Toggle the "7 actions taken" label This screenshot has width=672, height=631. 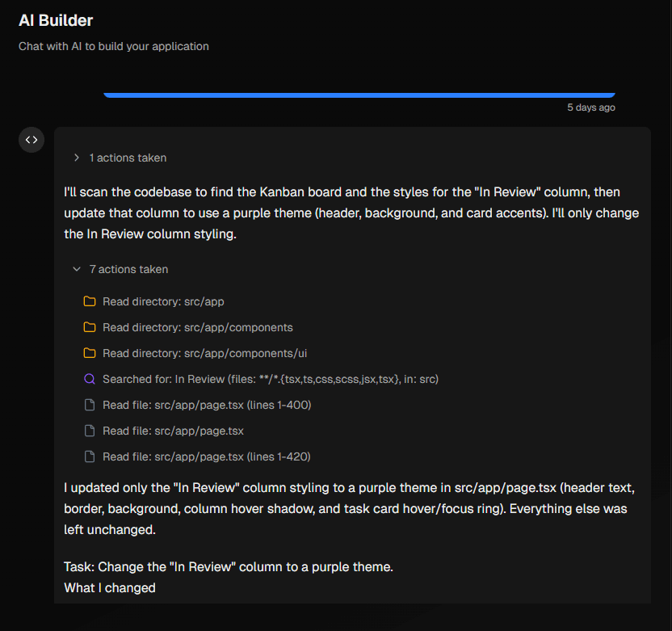pyautogui.click(x=128, y=269)
